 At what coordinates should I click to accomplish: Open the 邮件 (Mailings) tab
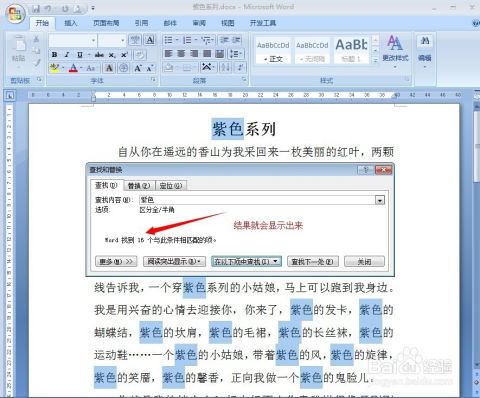tap(170, 23)
